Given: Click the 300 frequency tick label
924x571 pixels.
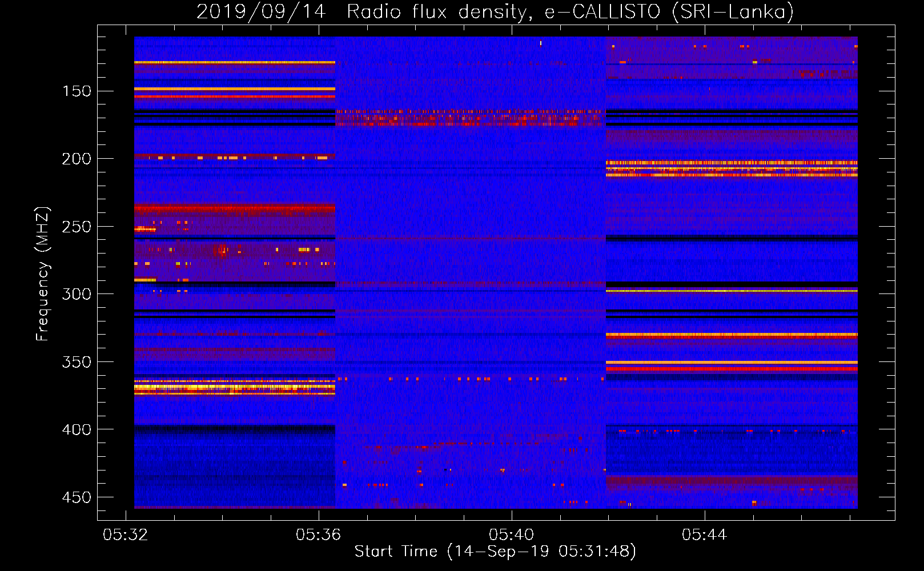Looking at the screenshot, I should [77, 294].
